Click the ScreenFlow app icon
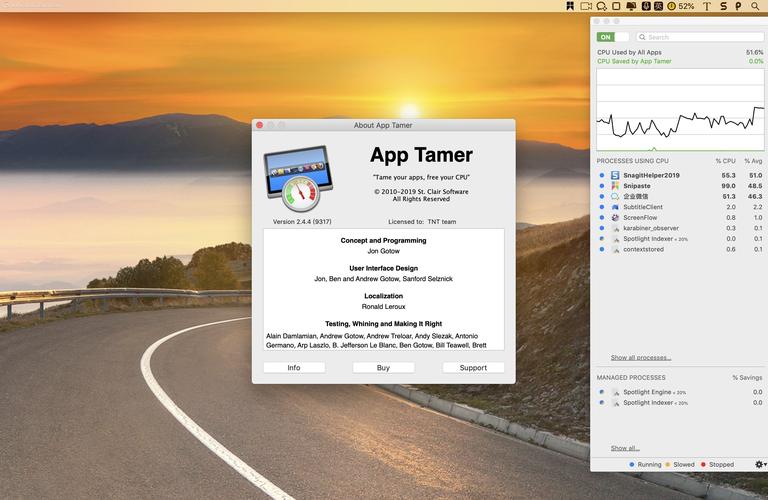The height and width of the screenshot is (500, 768). pos(615,217)
